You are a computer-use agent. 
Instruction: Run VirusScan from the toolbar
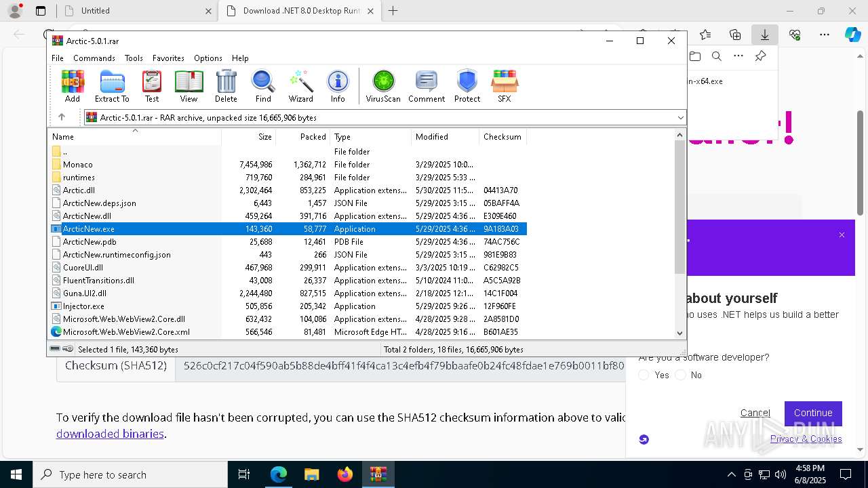click(x=383, y=86)
